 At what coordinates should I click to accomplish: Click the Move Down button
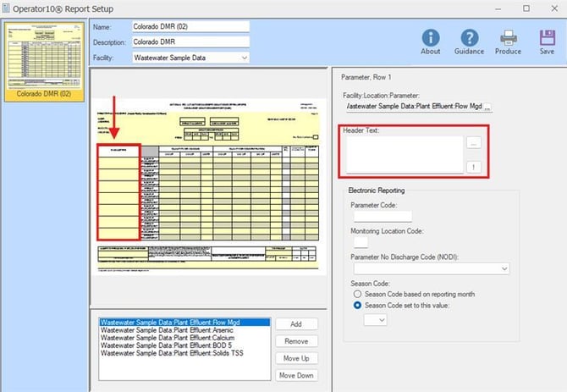click(296, 375)
